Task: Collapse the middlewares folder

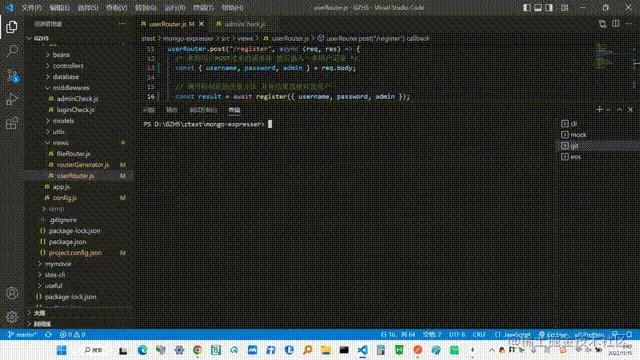Action: [x=71, y=88]
